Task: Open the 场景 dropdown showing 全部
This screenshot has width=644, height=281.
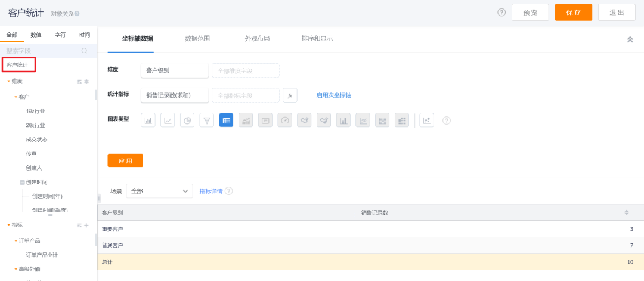Action: click(159, 191)
